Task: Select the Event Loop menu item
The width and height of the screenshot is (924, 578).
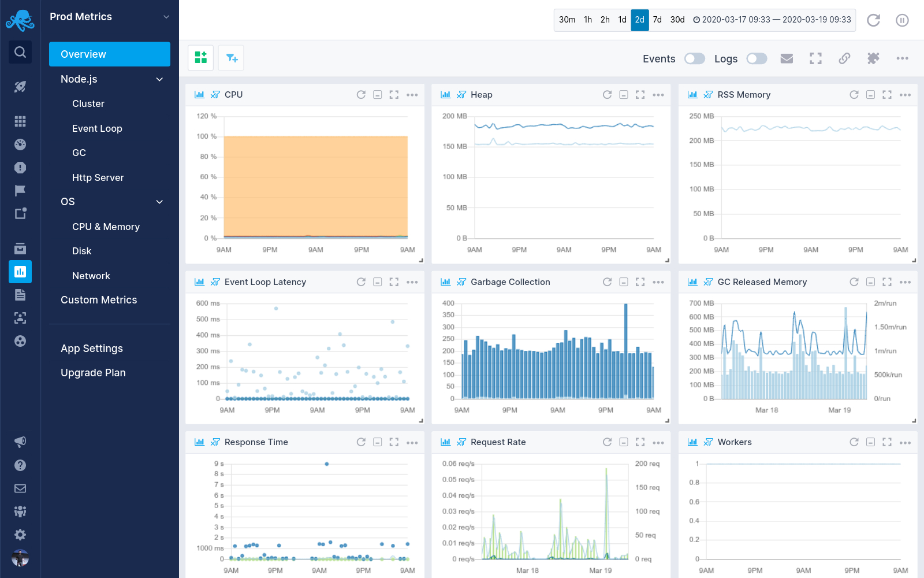Action: coord(97,128)
